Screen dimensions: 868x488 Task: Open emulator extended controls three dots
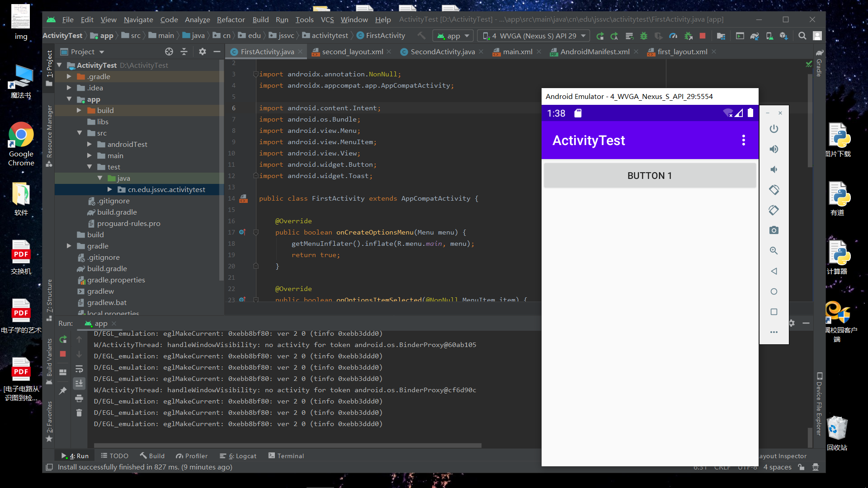(x=774, y=332)
